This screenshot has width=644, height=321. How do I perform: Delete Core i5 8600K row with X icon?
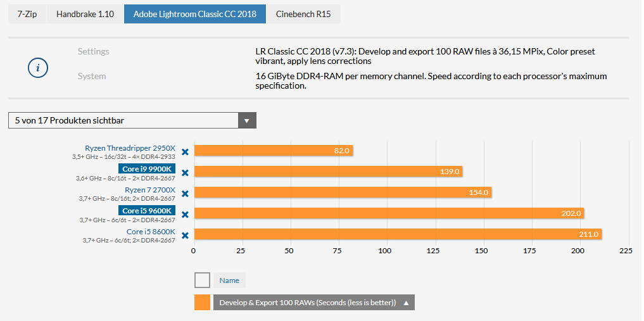185,236
